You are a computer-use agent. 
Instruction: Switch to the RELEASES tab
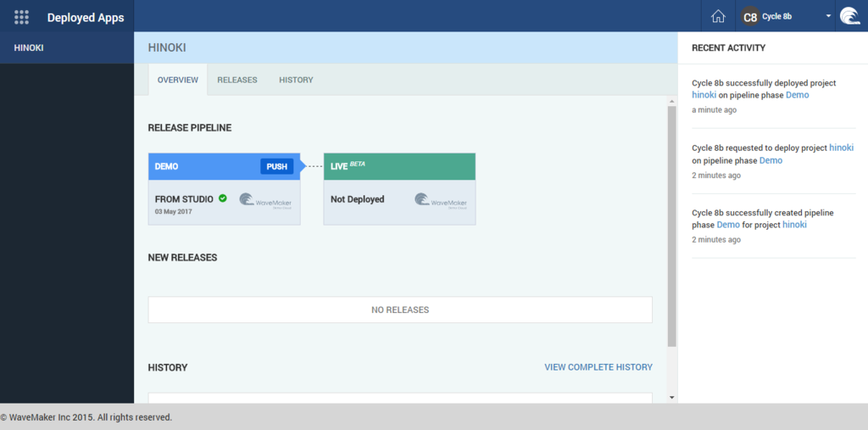pyautogui.click(x=237, y=80)
